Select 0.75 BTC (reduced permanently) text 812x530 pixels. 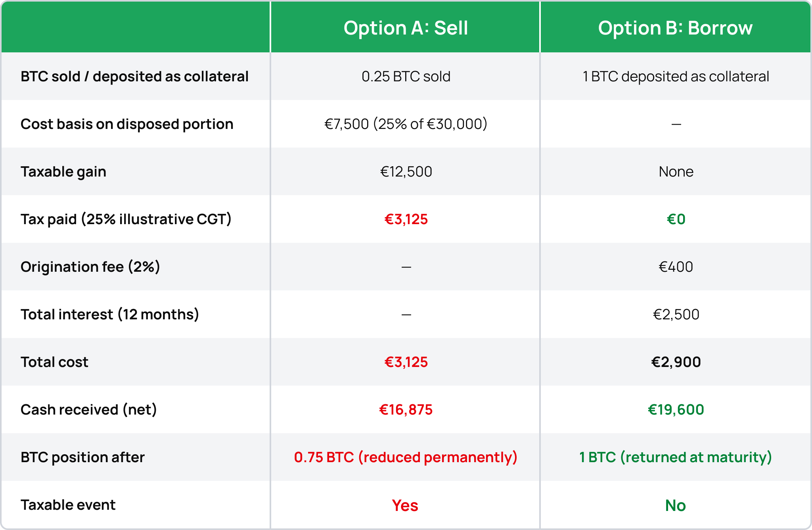click(x=406, y=457)
